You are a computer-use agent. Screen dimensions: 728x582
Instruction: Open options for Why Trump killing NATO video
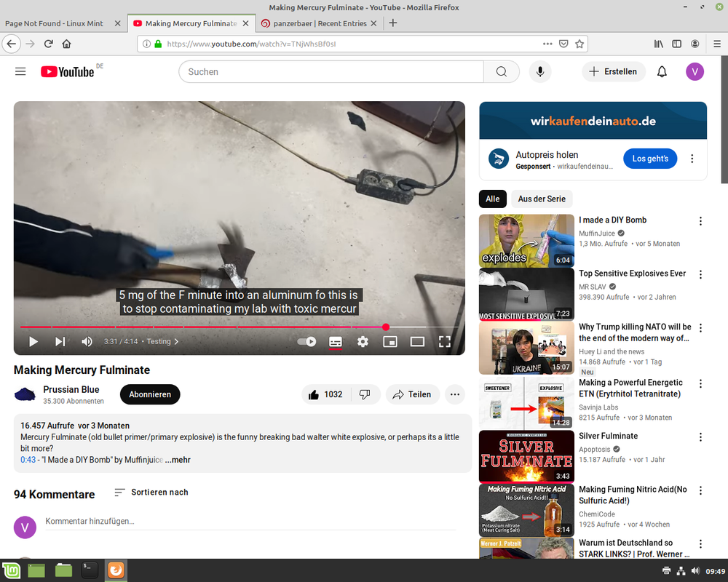coord(700,328)
